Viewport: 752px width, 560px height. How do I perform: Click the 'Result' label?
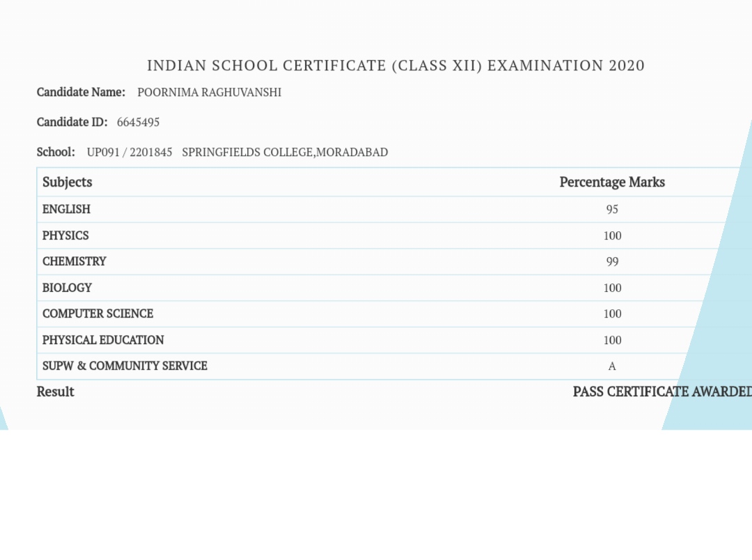coord(56,392)
